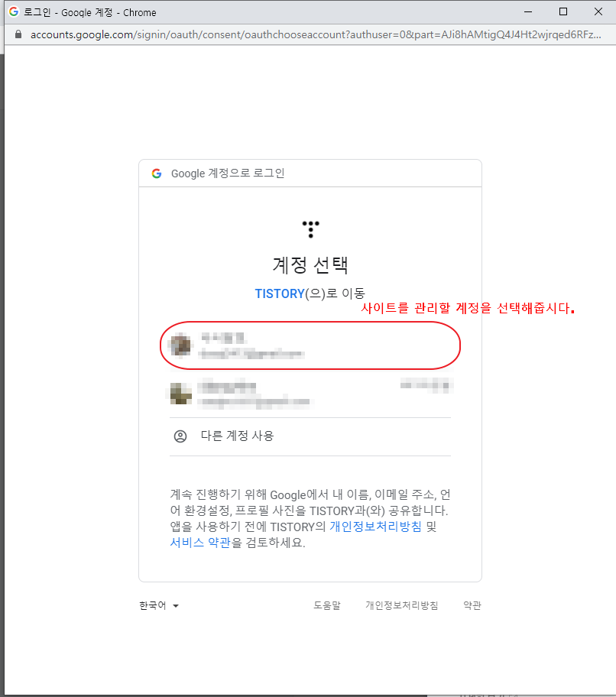Click the Google logo in sign-in header
Image resolution: width=616 pixels, height=697 pixels.
point(157,173)
